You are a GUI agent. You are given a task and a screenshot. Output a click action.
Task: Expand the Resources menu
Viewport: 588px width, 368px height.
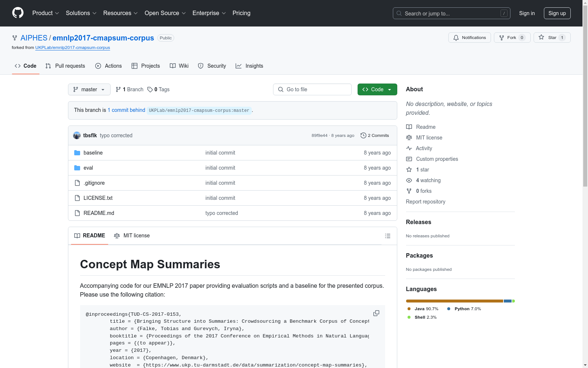pos(121,13)
